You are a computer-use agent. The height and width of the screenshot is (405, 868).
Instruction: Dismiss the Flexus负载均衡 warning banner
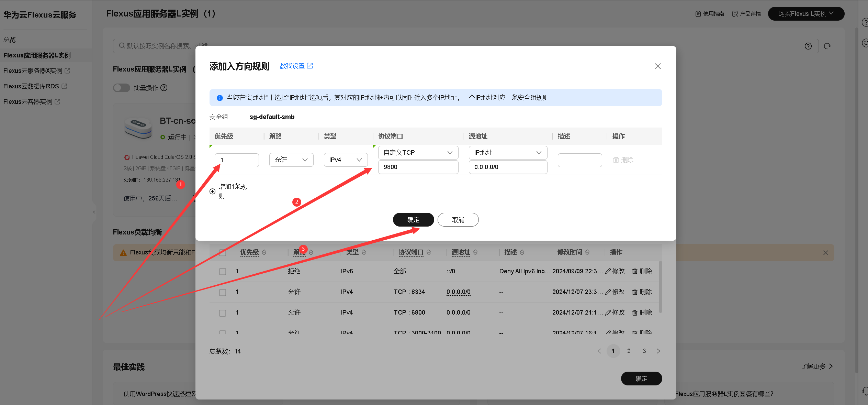tap(825, 253)
